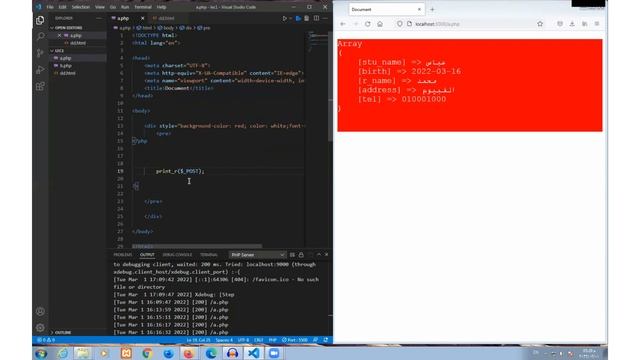640x360 pixels.
Task: Open the Search view in activity bar
Action: click(40, 37)
